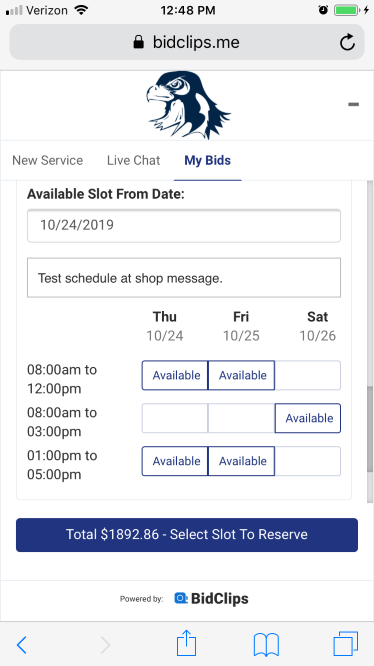374x666 pixels.
Task: Open the Safari tabs overview icon
Action: [x=346, y=644]
